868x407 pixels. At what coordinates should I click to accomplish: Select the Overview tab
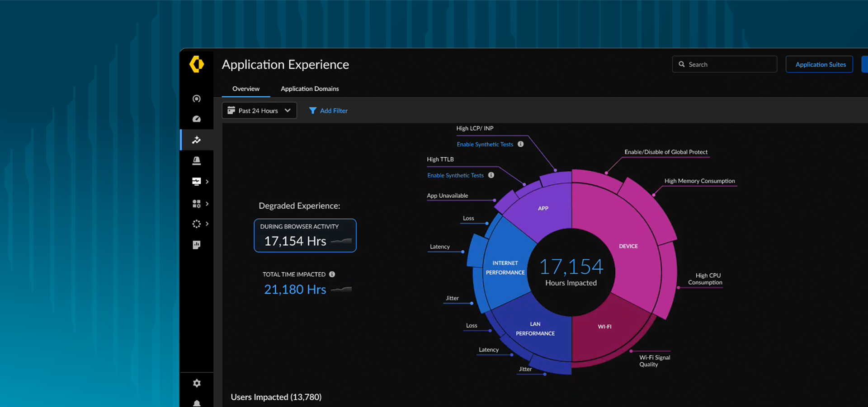point(245,89)
